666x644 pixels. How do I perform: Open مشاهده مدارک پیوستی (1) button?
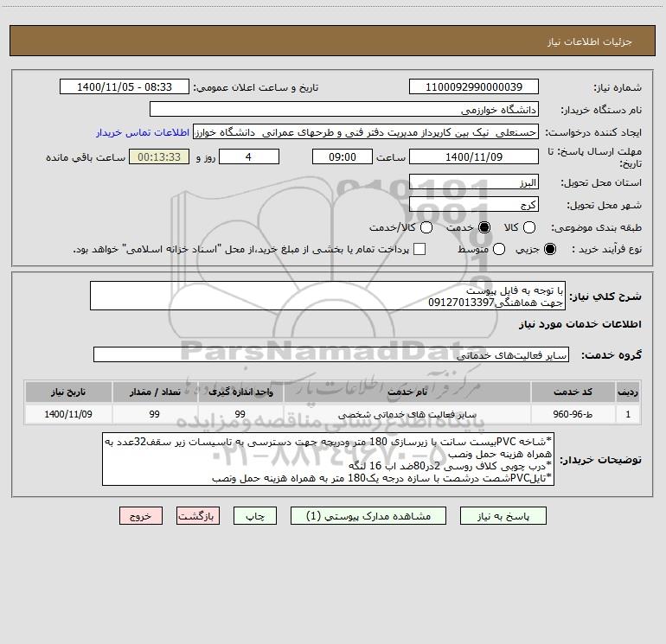(368, 516)
